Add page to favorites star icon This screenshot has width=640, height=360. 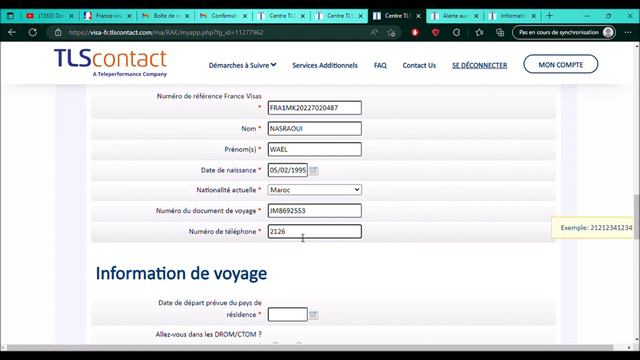coord(391,33)
